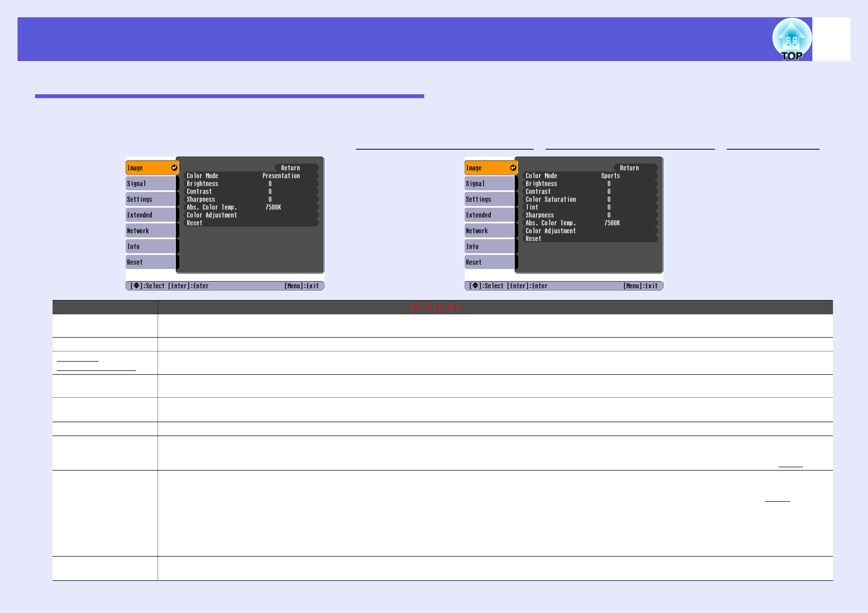
Task: Select the Reset tab in the Sports menu sidebar
Action: [x=490, y=262]
